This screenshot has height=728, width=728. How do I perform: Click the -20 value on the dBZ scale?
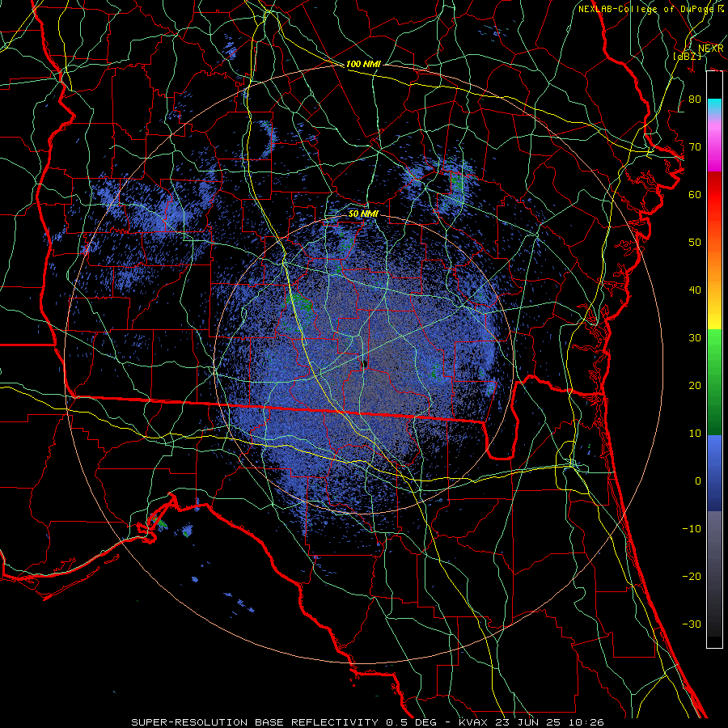pos(692,576)
